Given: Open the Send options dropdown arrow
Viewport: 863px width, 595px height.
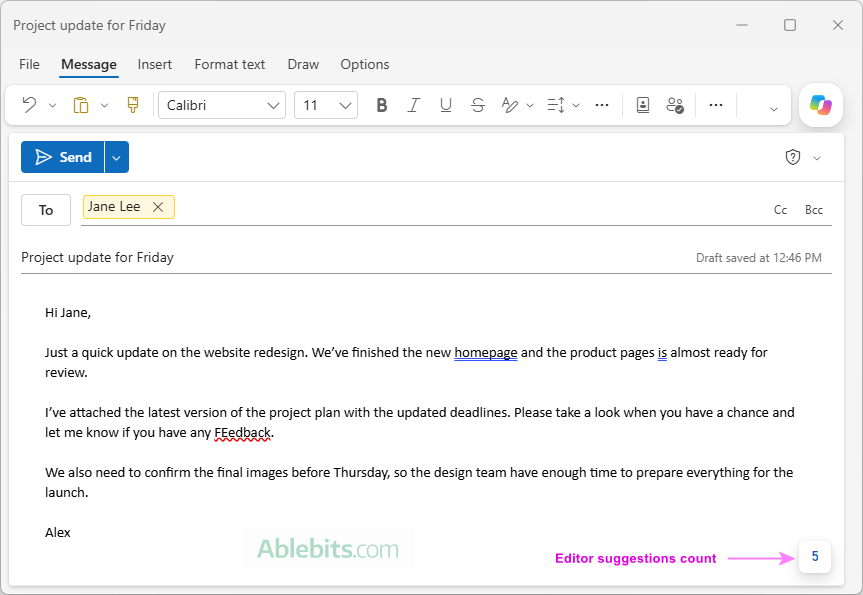Looking at the screenshot, I should tap(117, 157).
